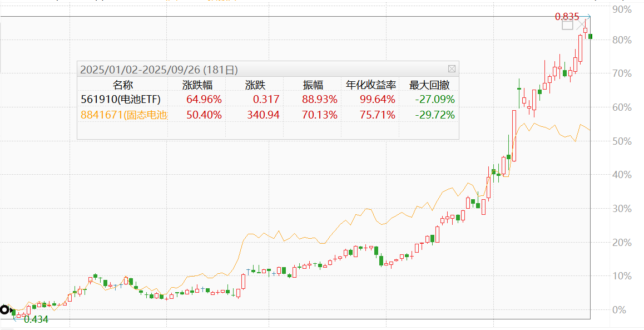Close the interval statistics popup
This screenshot has width=644, height=330.
pos(452,69)
